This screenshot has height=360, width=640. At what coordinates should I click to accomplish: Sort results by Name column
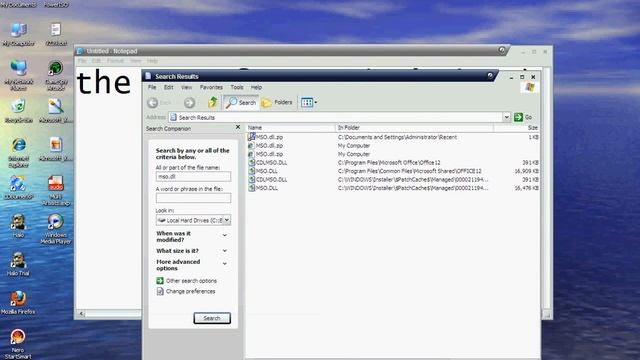pos(290,128)
